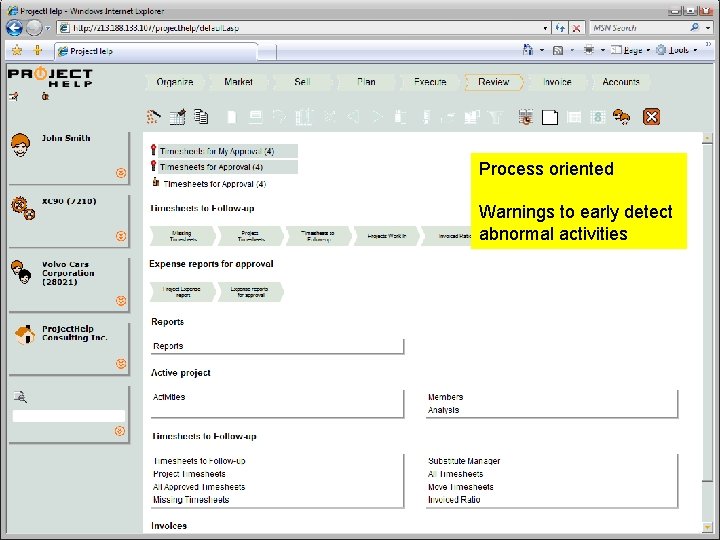The image size is (720, 540).
Task: Click the Project Expense report step
Action: tap(182, 292)
